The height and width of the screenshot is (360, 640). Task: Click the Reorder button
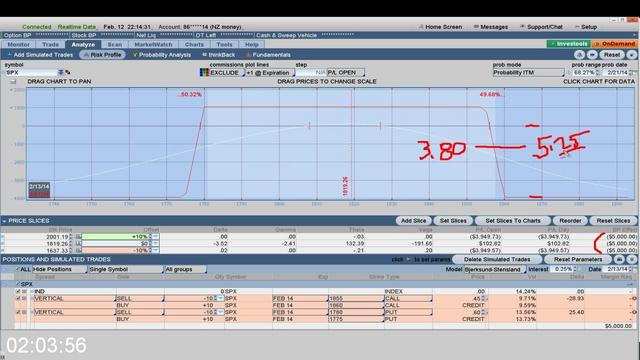tap(570, 220)
